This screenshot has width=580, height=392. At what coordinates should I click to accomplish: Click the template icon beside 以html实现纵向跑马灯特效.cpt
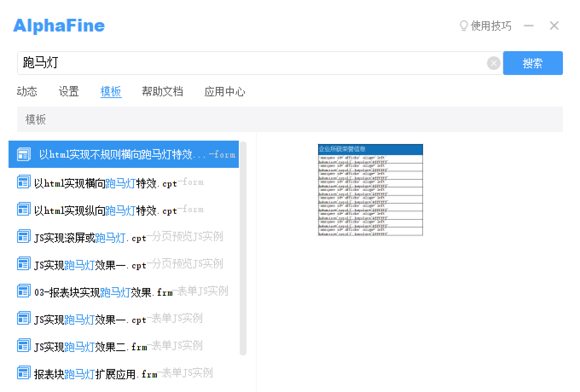pos(23,209)
